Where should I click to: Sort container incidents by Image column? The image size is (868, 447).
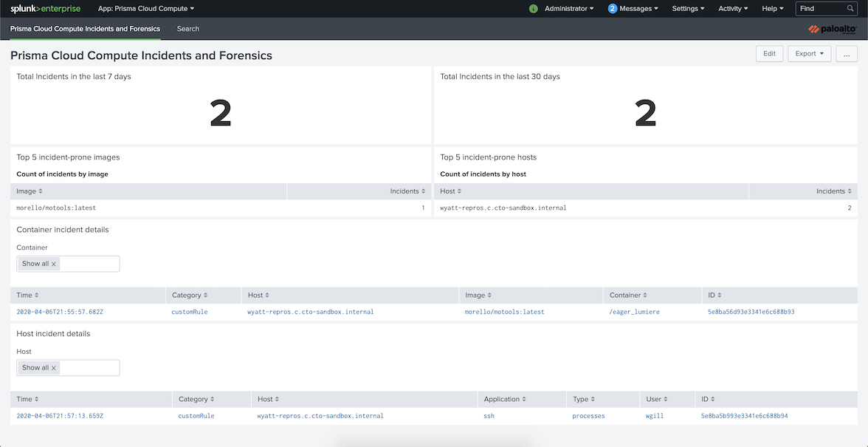click(x=478, y=296)
